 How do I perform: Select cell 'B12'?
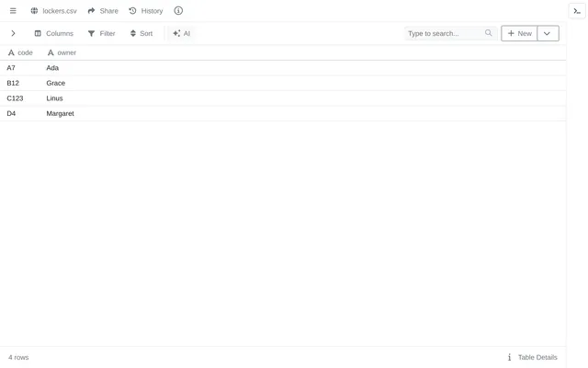pos(13,83)
